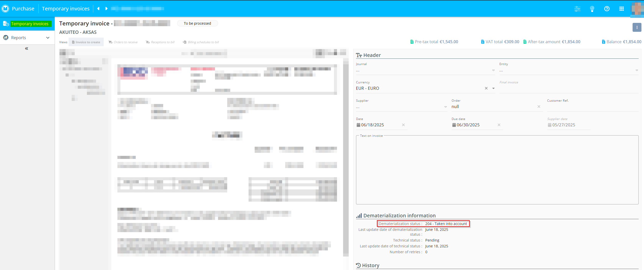Click inside the Text on invoice box

[x=497, y=170]
